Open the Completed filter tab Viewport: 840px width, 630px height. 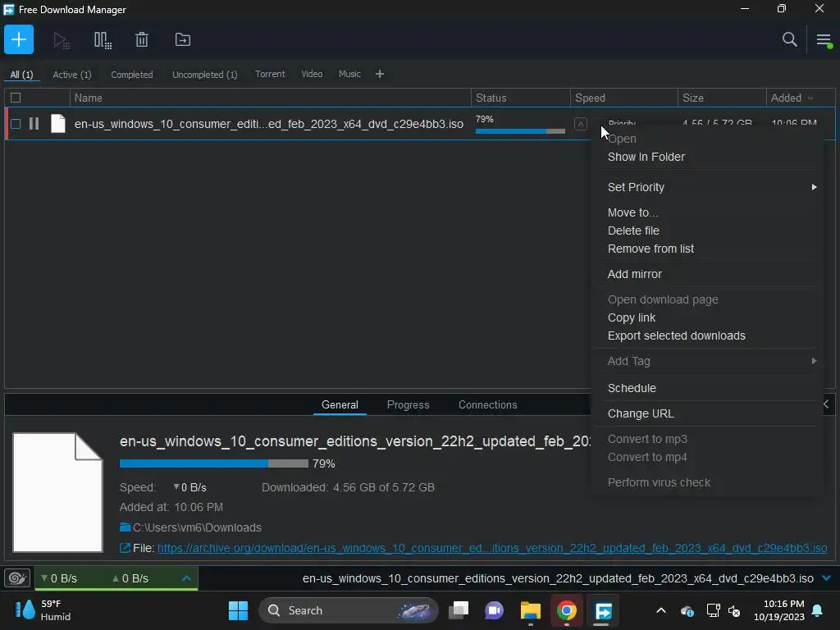pos(132,75)
